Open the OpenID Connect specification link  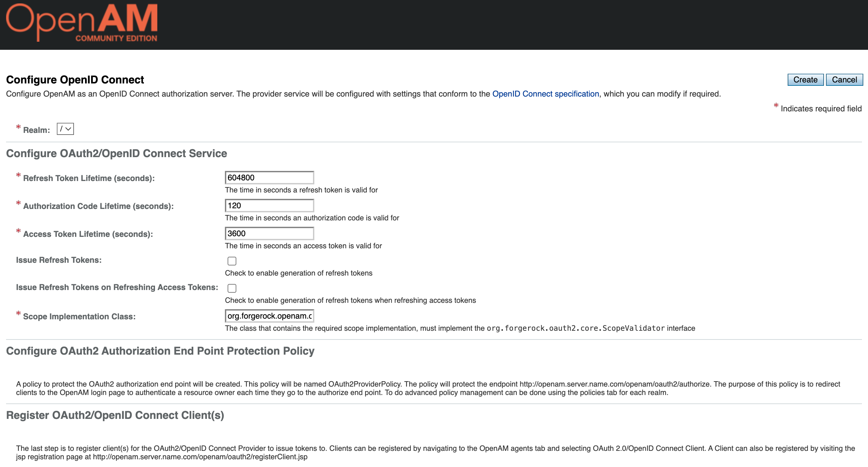point(546,94)
